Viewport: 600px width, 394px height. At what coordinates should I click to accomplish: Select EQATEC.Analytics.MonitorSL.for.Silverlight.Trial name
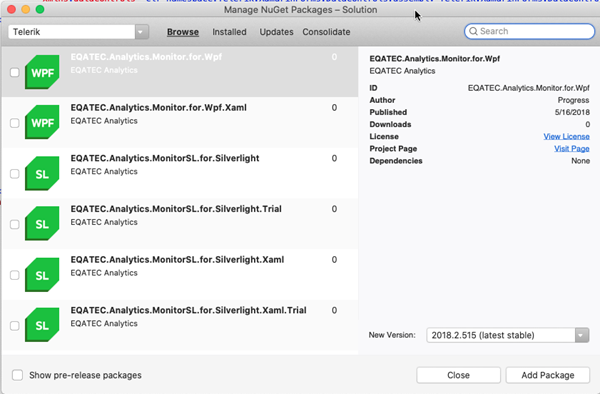176,209
